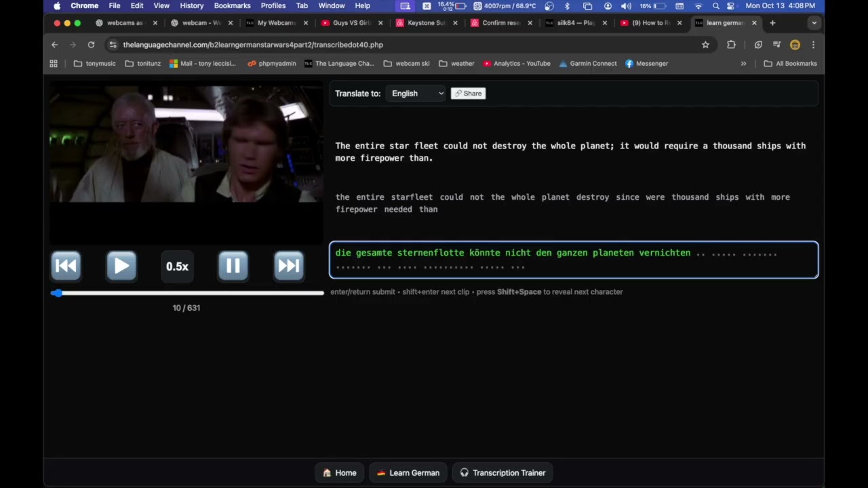
Task: Change the 0.5x playback speed
Action: pos(177,266)
